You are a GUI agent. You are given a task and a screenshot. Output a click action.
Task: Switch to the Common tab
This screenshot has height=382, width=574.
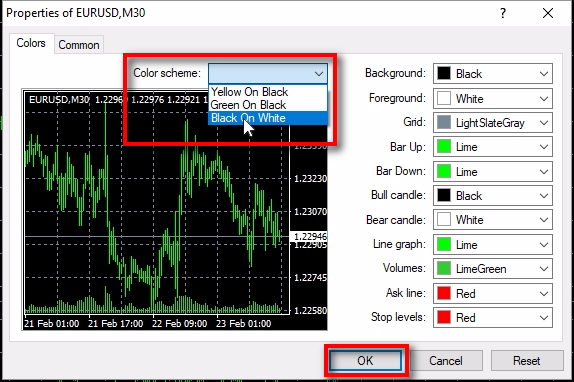pos(79,45)
